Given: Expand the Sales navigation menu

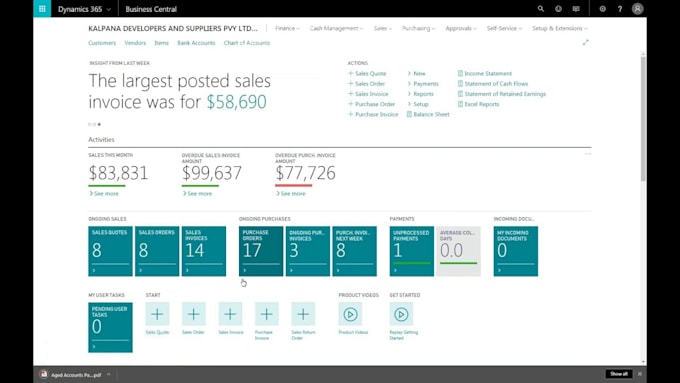Looking at the screenshot, I should (382, 28).
